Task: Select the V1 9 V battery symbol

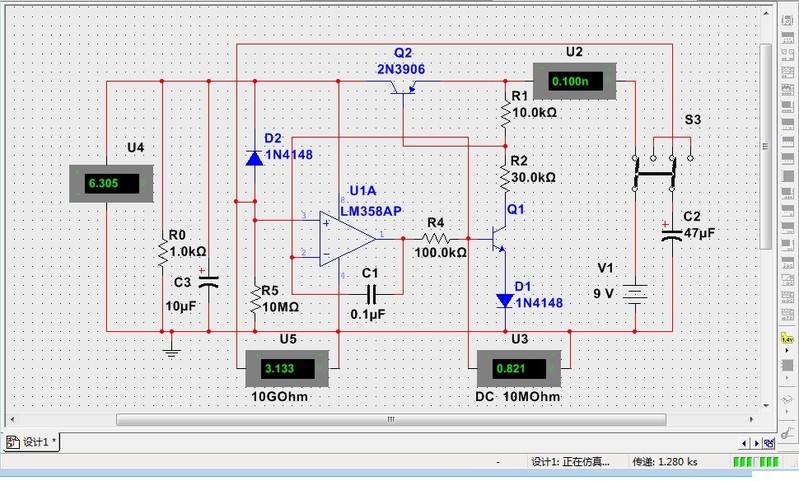Action: (x=635, y=293)
